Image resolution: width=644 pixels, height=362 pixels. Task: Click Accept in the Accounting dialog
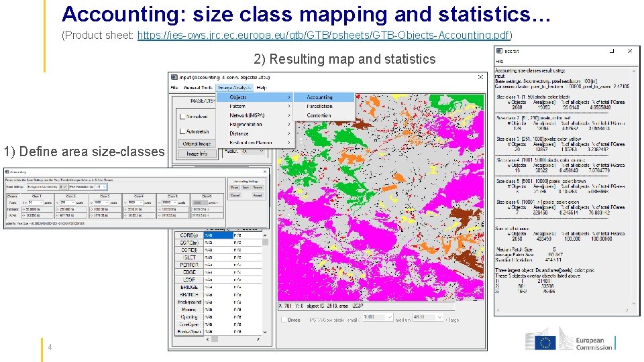(x=258, y=195)
